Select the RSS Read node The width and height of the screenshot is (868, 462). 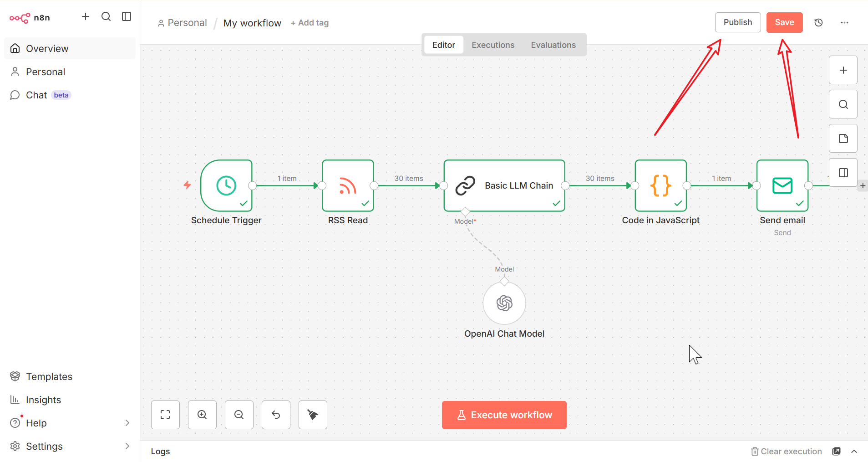click(x=348, y=185)
